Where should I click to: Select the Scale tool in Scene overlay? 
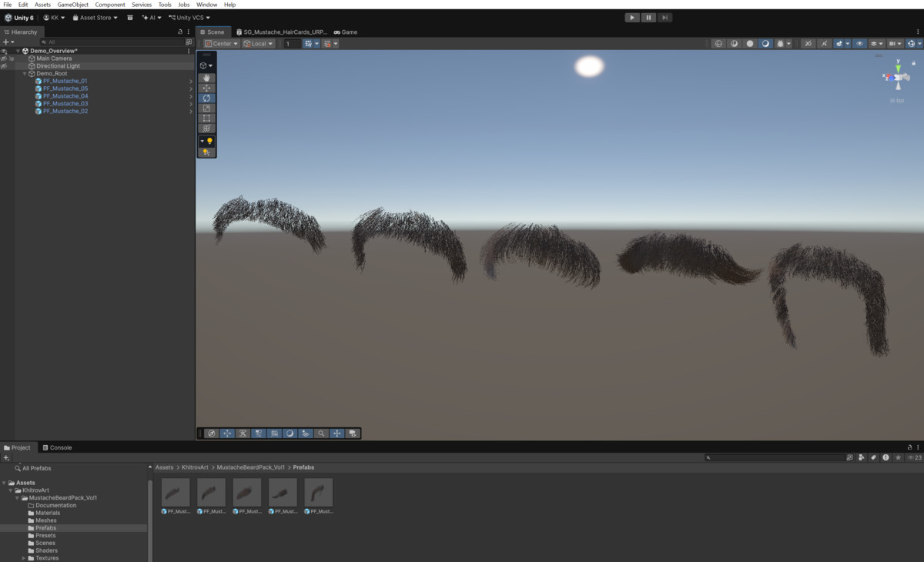207,109
